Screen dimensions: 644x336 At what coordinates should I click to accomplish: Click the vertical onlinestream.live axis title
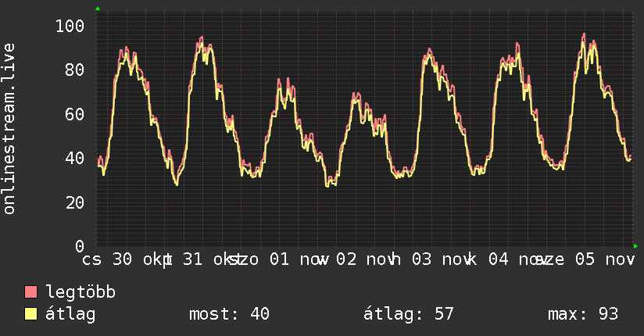click(9, 129)
